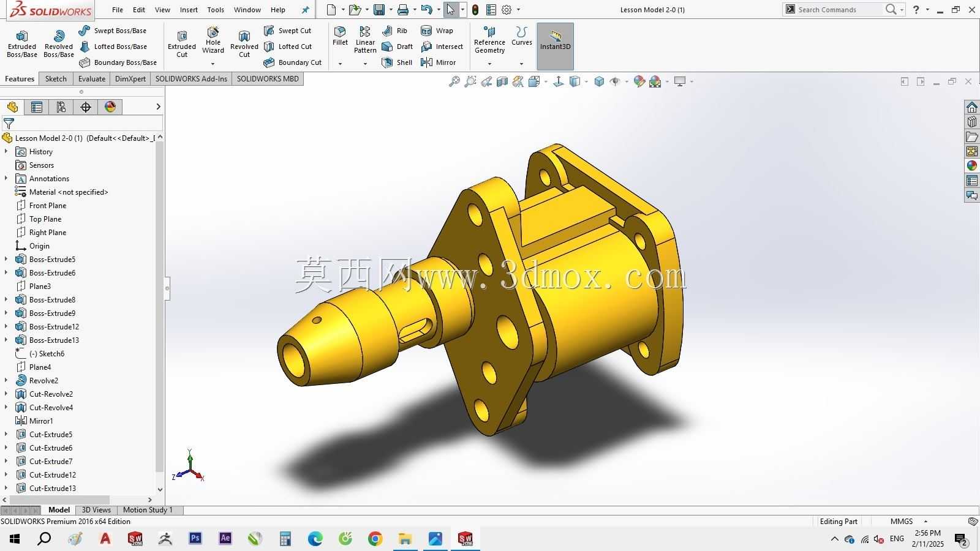Image resolution: width=980 pixels, height=551 pixels.
Task: Select the Top Plane tree item
Action: (x=45, y=219)
